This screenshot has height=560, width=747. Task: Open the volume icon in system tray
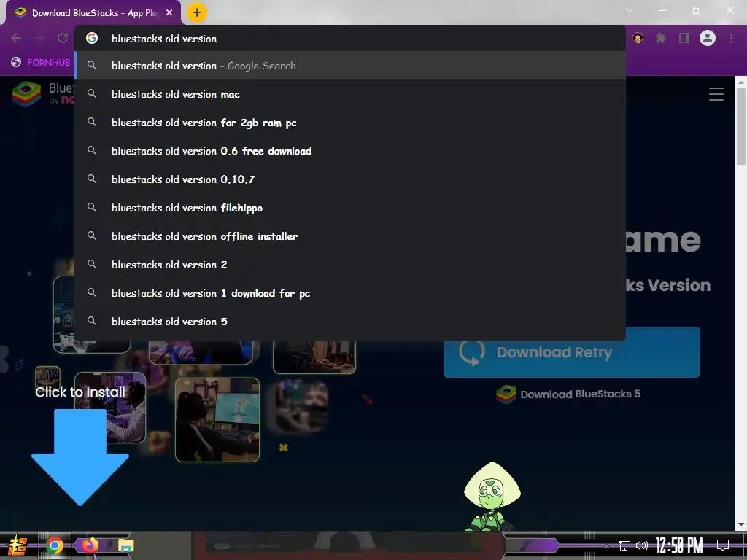point(642,545)
